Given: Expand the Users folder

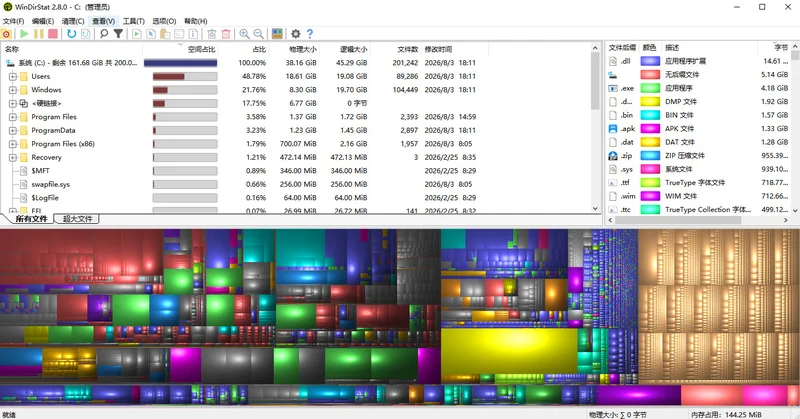Looking at the screenshot, I should click(x=13, y=77).
